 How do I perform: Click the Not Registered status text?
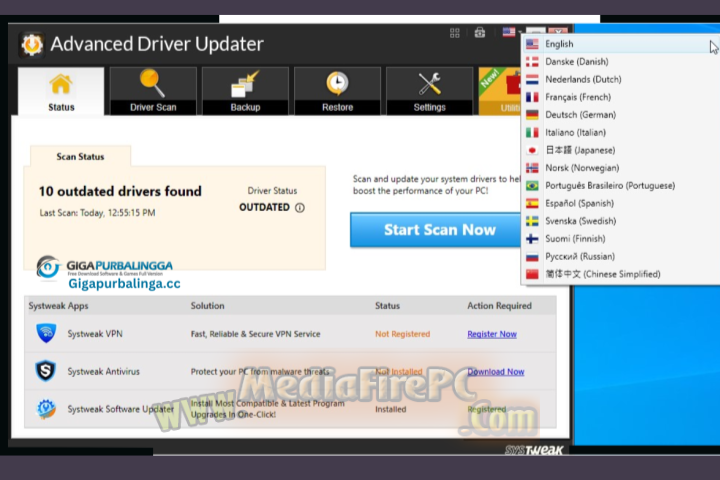tap(402, 334)
